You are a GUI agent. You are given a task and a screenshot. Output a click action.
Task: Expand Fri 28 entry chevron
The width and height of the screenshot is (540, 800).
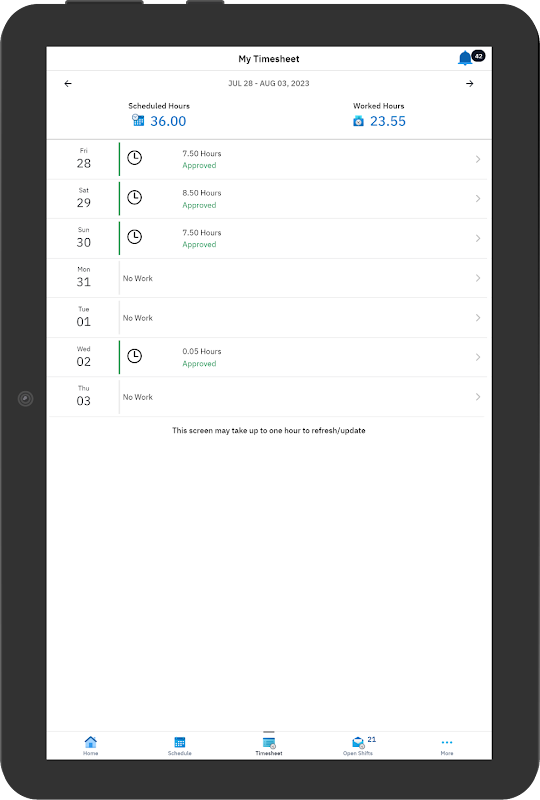478,159
